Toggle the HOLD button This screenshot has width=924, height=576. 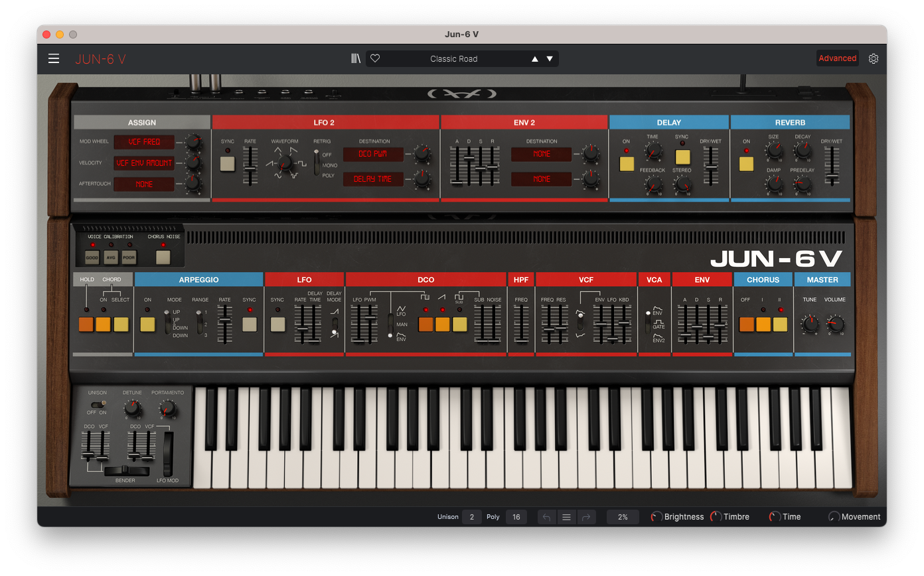pyautogui.click(x=86, y=324)
